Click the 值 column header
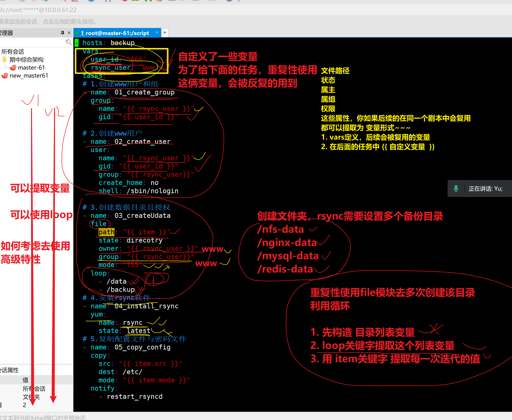 25,380
